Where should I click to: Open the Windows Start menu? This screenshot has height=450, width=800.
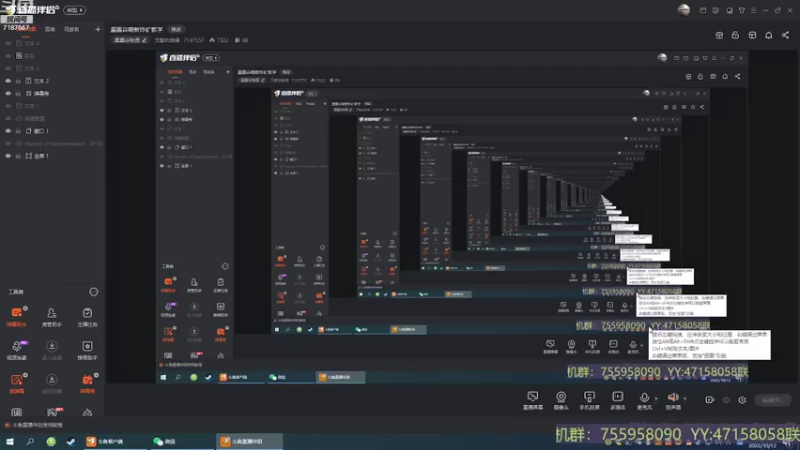tap(10, 441)
